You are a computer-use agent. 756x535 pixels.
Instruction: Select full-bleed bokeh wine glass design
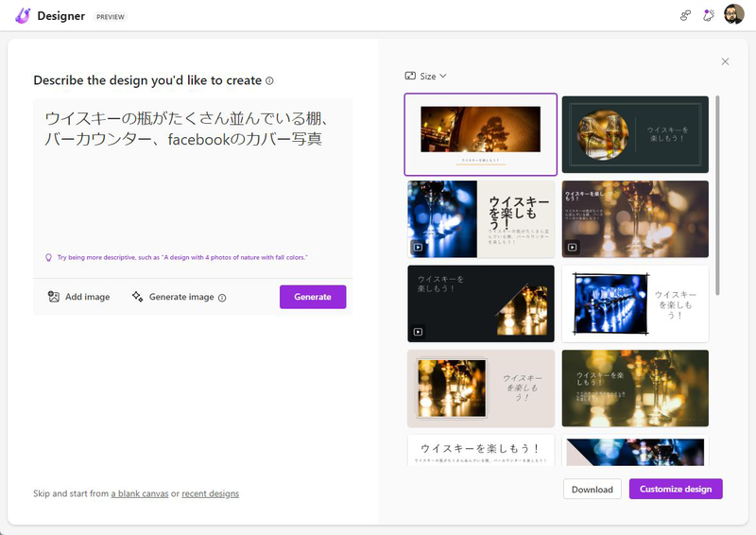pos(635,219)
